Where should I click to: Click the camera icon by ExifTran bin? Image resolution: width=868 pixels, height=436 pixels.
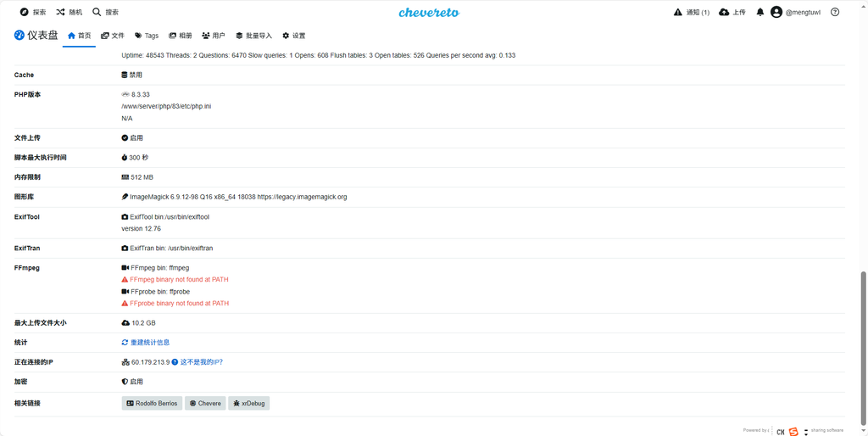coord(125,249)
